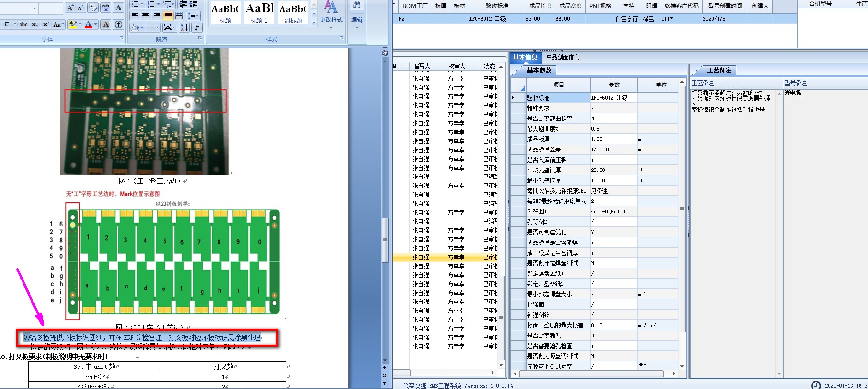Click the clock icon in EMS status bar
868x389 pixels.
click(x=816, y=385)
